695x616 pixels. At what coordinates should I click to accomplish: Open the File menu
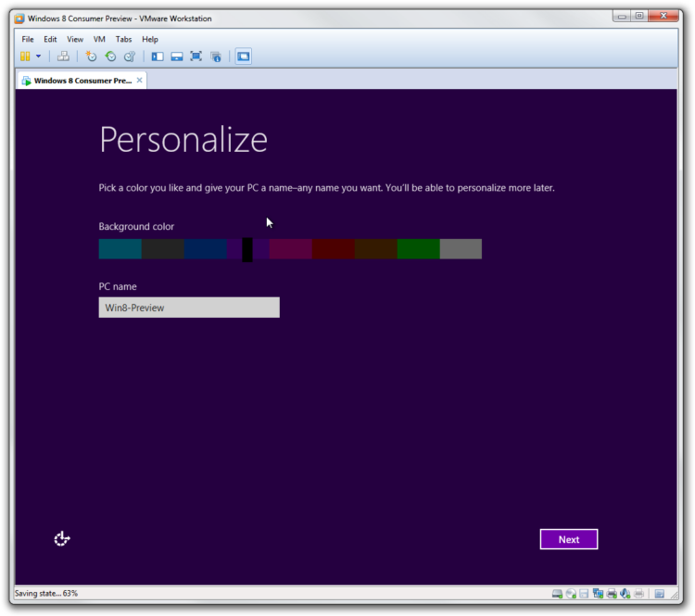pyautogui.click(x=28, y=39)
